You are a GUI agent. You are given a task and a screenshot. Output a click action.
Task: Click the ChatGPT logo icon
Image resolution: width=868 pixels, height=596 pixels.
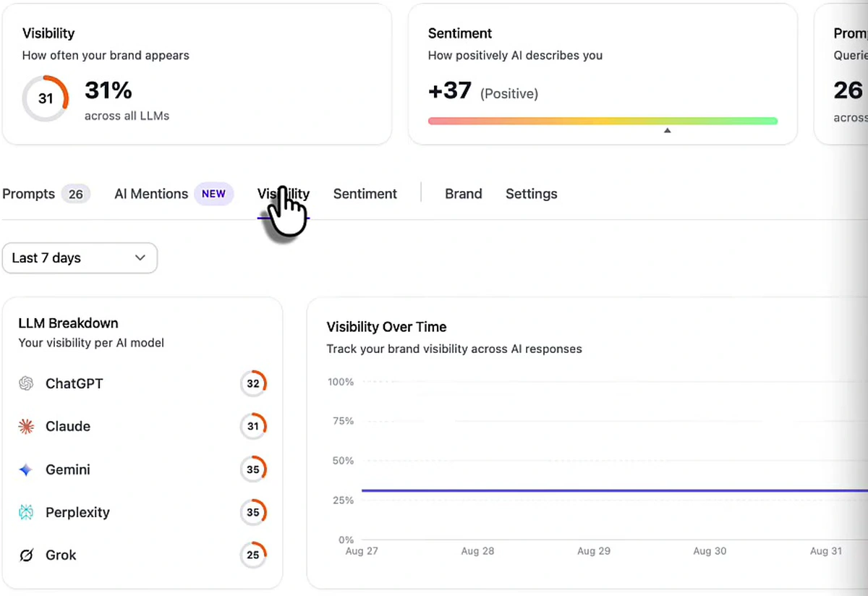(x=26, y=384)
